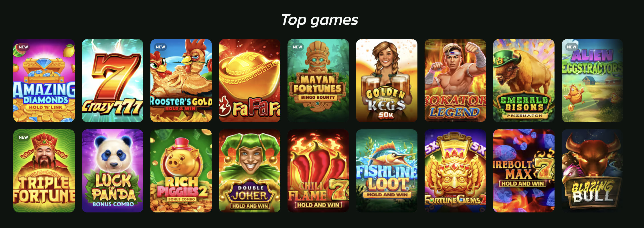Click the Top games heading
Screen dimensions: 644x228
coord(320,20)
